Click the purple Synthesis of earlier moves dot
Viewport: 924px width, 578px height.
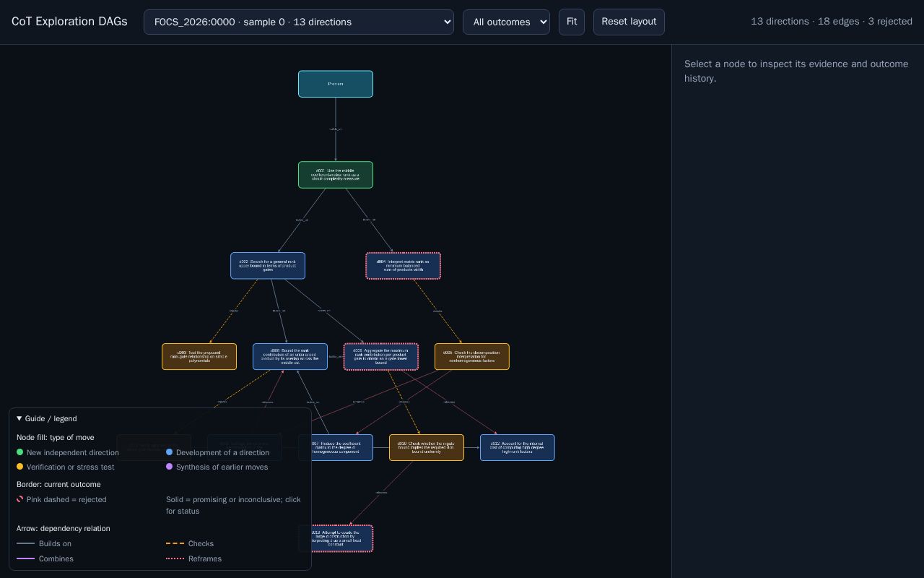pyautogui.click(x=170, y=467)
